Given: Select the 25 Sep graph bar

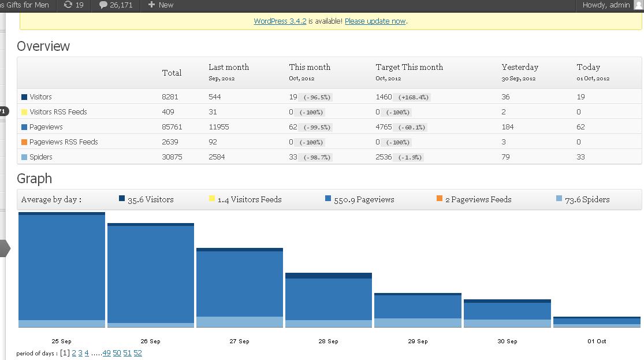Looking at the screenshot, I should click(62, 270).
